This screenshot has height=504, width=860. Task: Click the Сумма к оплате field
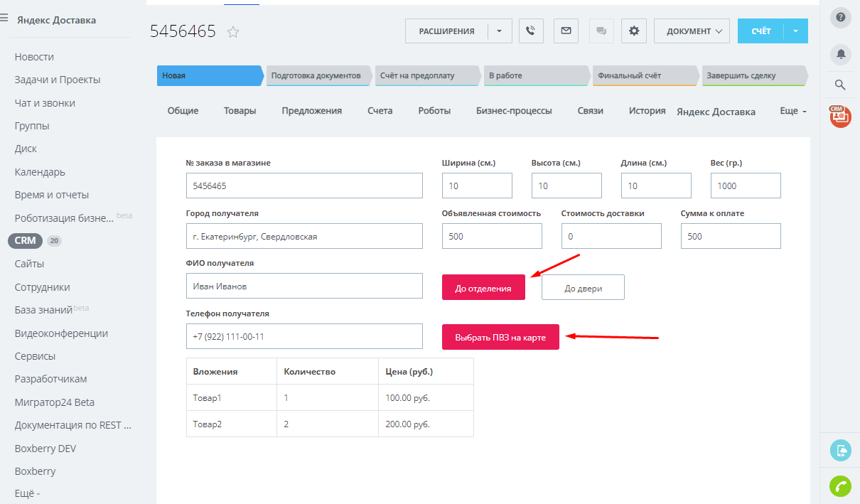tap(731, 236)
